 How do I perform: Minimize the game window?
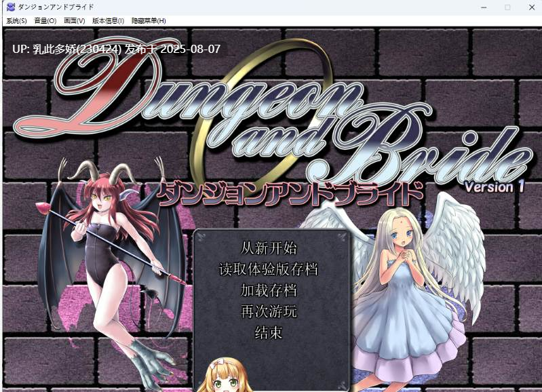coord(484,7)
